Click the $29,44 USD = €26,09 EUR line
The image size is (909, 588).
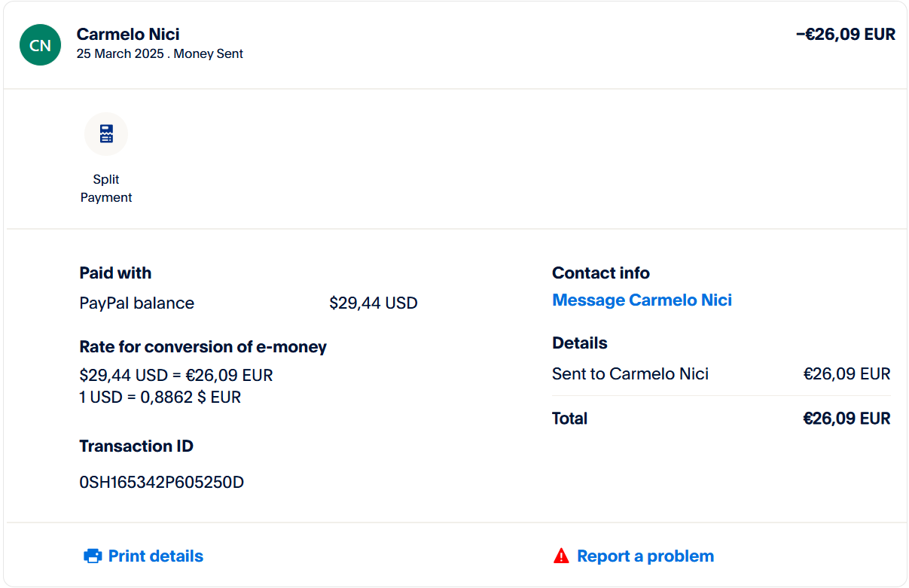[x=175, y=375]
